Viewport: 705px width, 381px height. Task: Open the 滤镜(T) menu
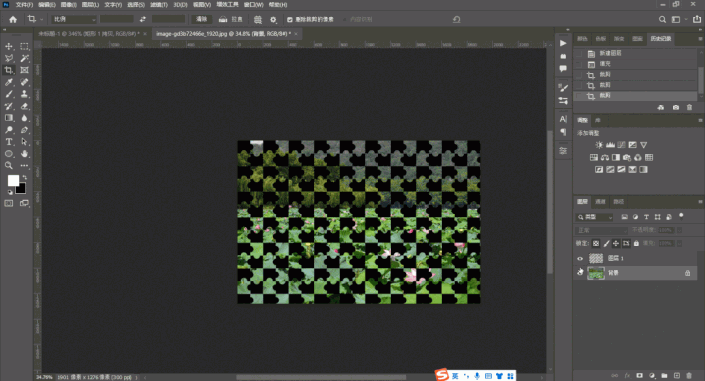159,4
